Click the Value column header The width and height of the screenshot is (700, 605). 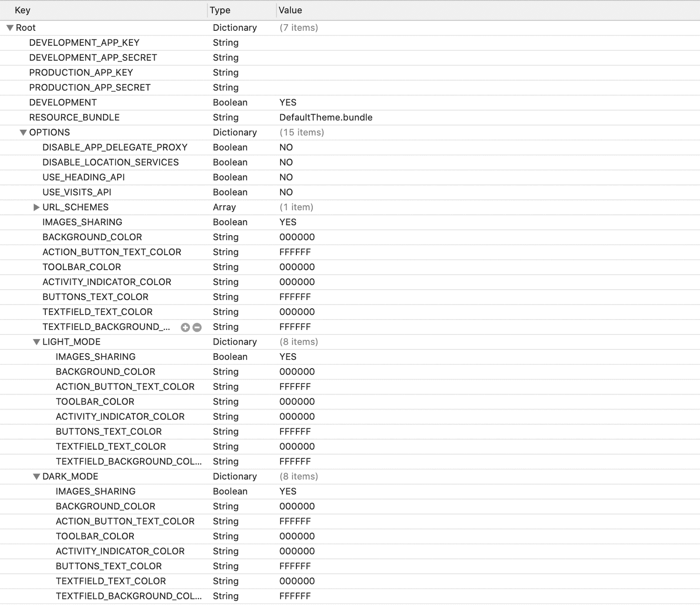[x=290, y=10]
